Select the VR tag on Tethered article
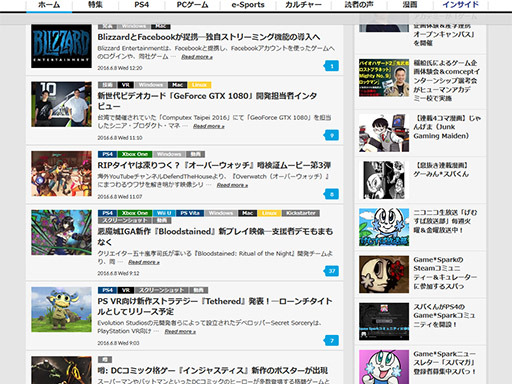This screenshot has height=384, width=512. point(126,290)
